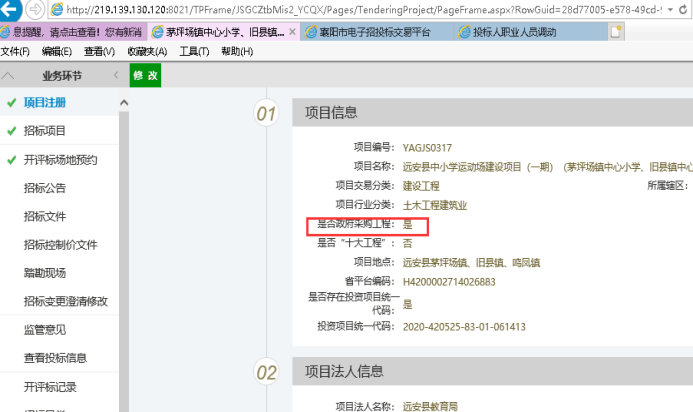Click the 02 step circle marker

(x=266, y=372)
